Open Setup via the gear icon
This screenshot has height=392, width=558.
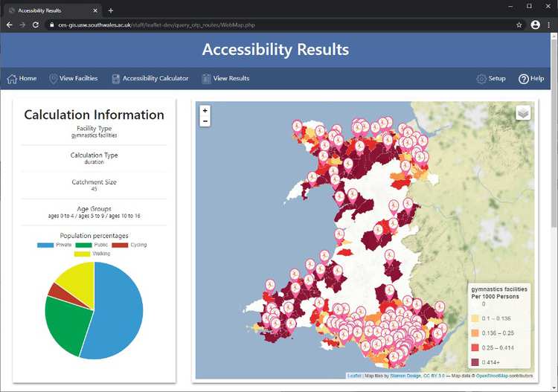[481, 79]
